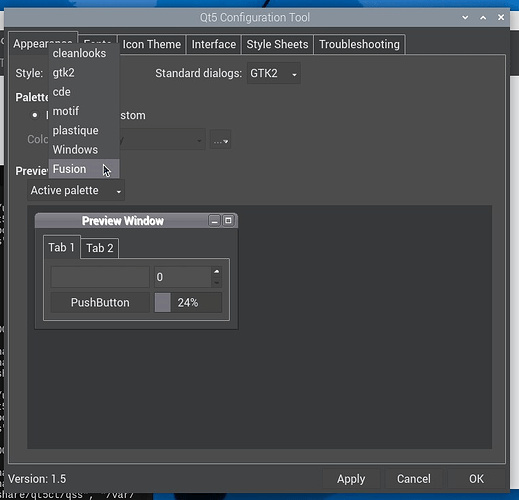
Task: Go to the Troubleshooting tab
Action: pyautogui.click(x=359, y=44)
